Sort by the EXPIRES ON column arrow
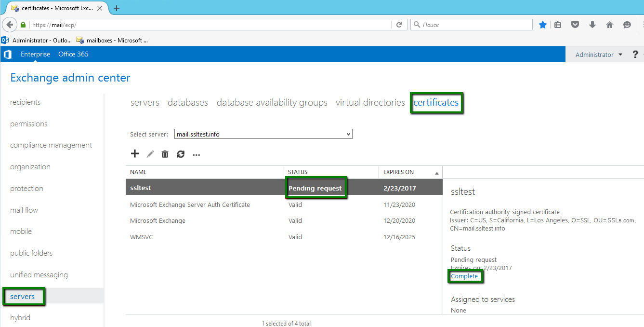Image resolution: width=644 pixels, height=327 pixels. (x=437, y=173)
